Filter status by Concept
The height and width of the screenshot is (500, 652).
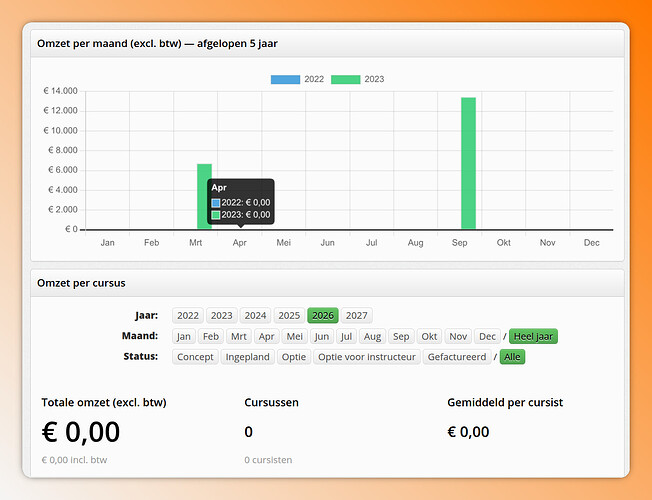click(195, 357)
